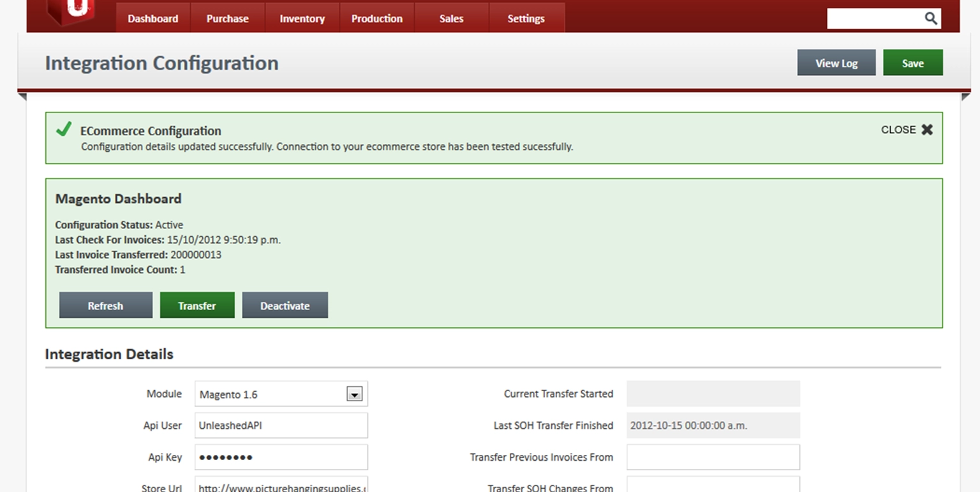980x492 pixels.
Task: Open the Settings menu
Action: (x=526, y=19)
